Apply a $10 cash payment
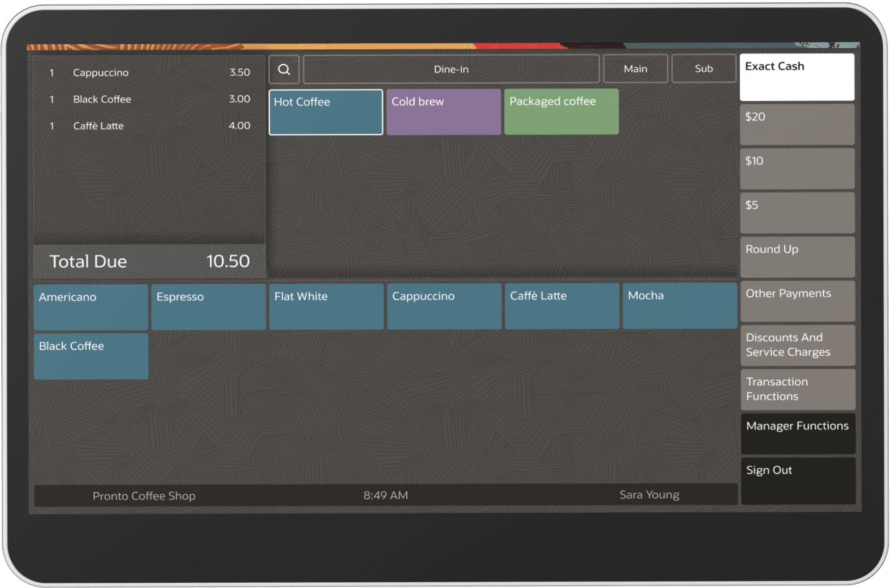Image resolution: width=890 pixels, height=588 pixels. 797,168
